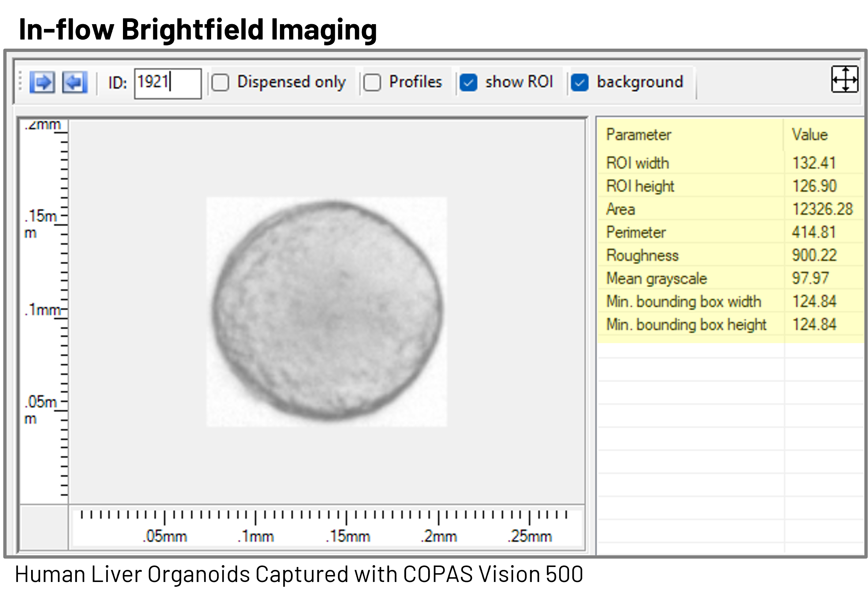Screen dimensions: 868x601
Task: Click the Parameter column header
Action: (x=639, y=135)
